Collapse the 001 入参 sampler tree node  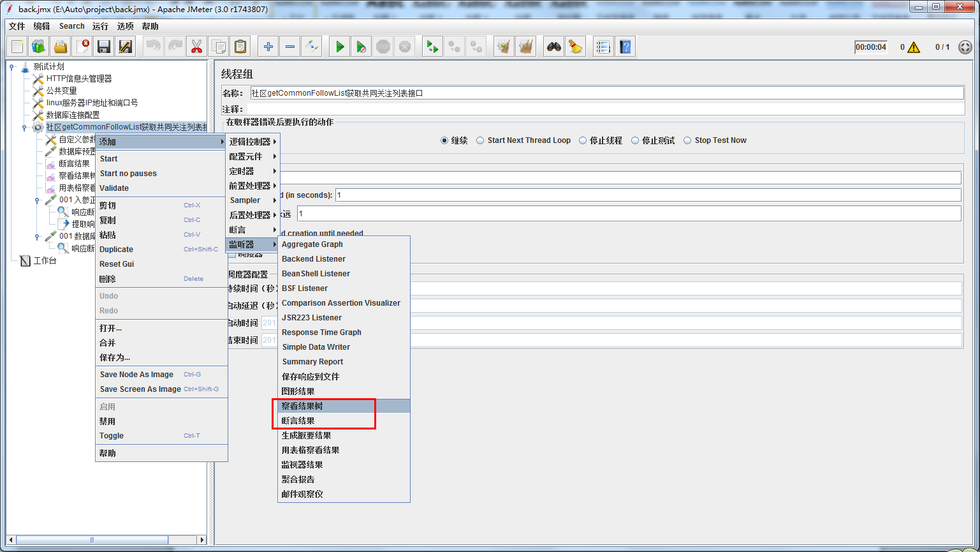38,200
